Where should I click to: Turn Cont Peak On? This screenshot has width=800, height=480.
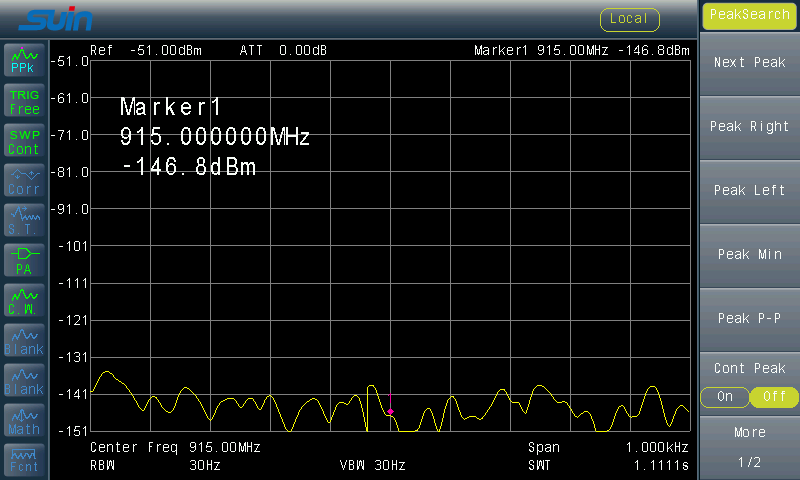point(725,397)
